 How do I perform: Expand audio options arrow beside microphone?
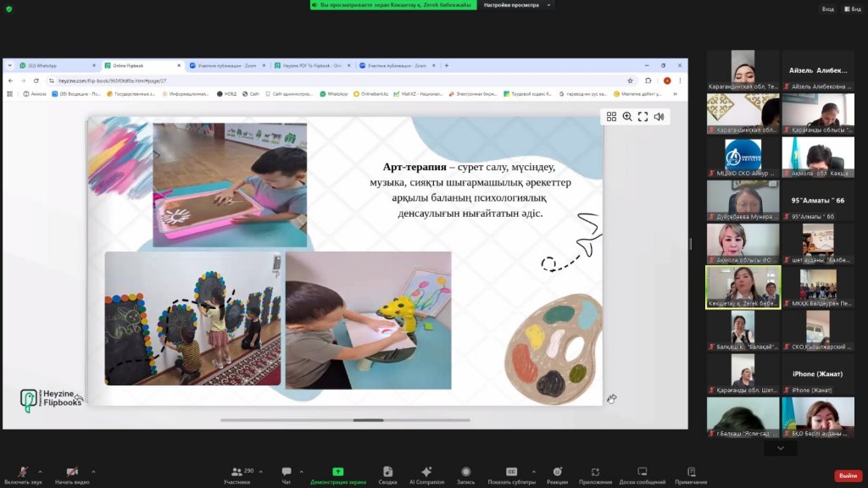point(44,471)
